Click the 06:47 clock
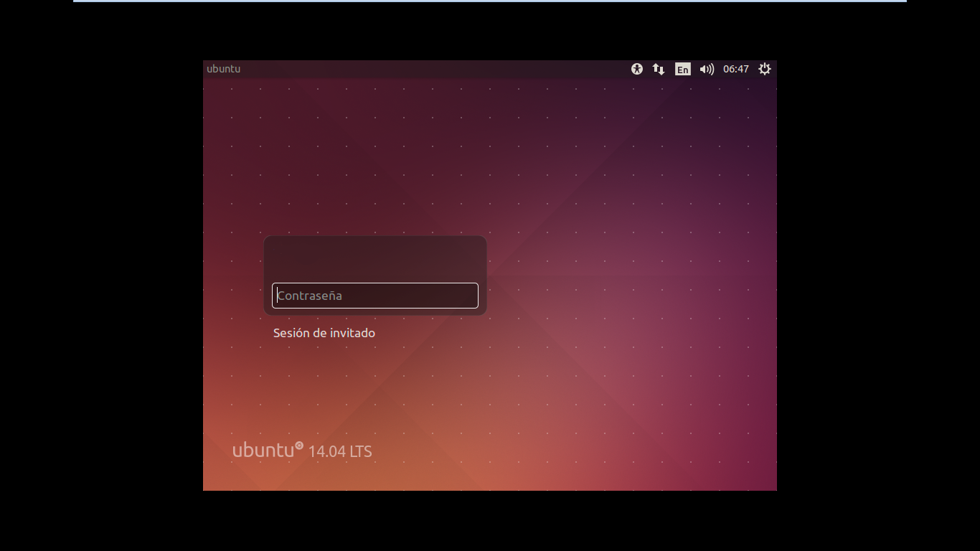The width and height of the screenshot is (980, 551). [x=736, y=69]
